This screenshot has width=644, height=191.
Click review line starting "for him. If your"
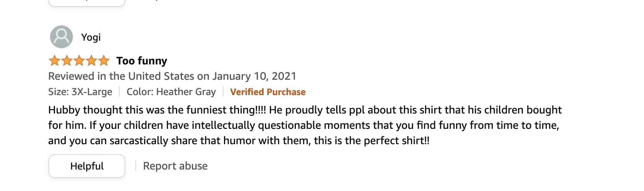point(303,125)
